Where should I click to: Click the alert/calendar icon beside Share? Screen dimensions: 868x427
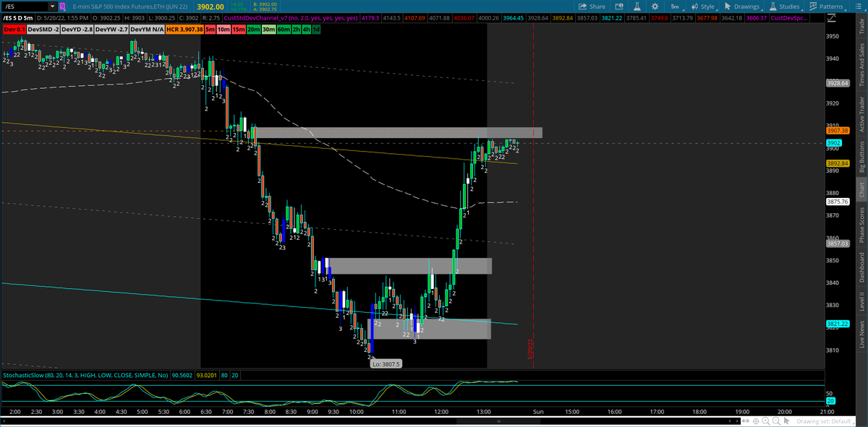(x=619, y=7)
